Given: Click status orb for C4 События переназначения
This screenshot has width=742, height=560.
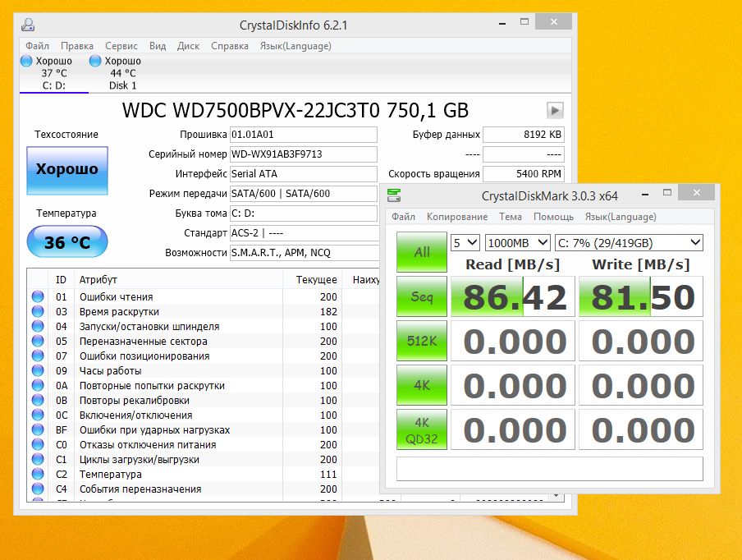Looking at the screenshot, I should tap(38, 489).
